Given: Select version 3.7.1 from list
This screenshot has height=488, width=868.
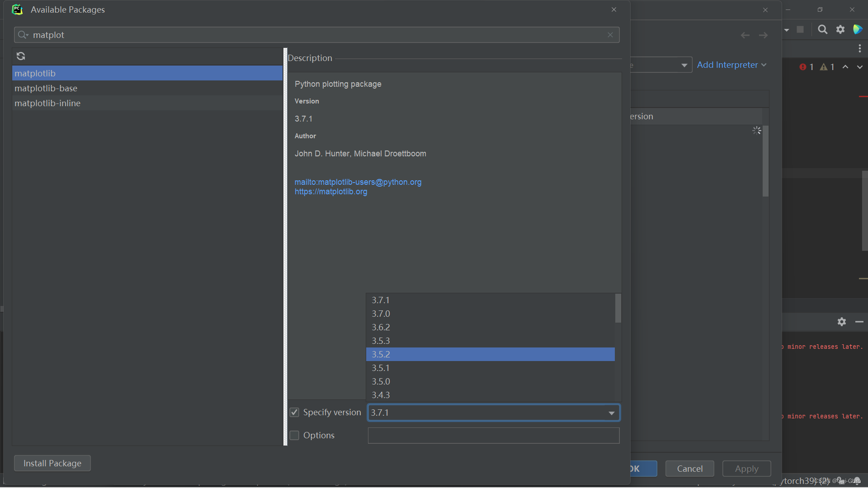Looking at the screenshot, I should tap(491, 300).
